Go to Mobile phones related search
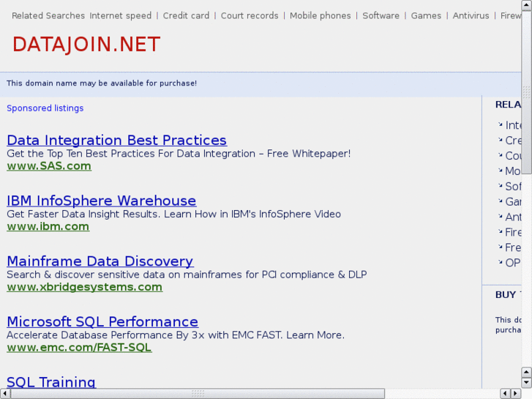The image size is (532, 399). 320,15
